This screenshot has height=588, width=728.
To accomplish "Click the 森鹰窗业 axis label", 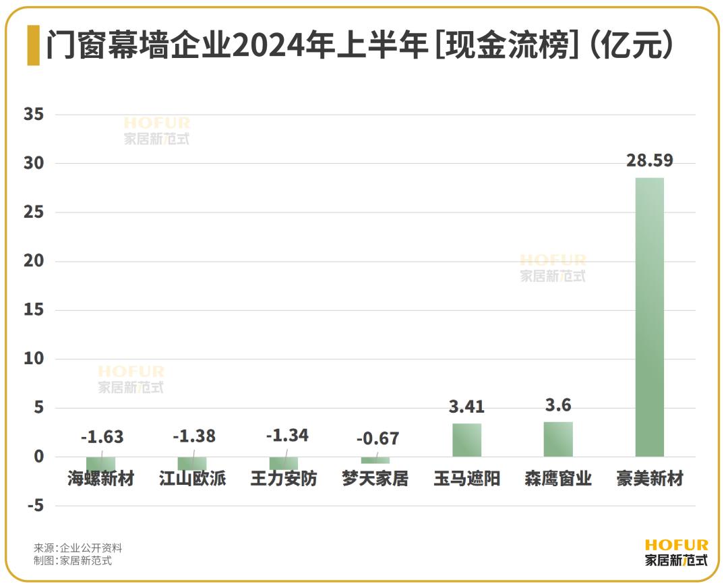I will pyautogui.click(x=558, y=478).
